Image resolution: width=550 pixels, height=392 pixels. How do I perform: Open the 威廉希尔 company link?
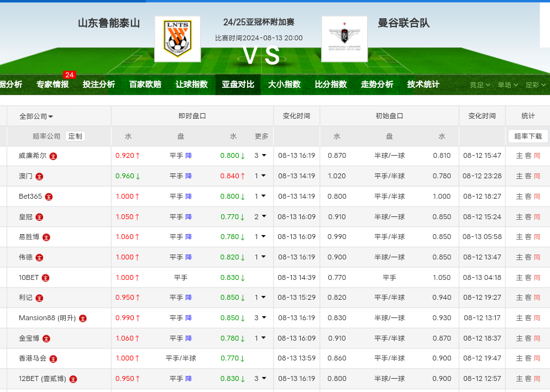[33, 156]
